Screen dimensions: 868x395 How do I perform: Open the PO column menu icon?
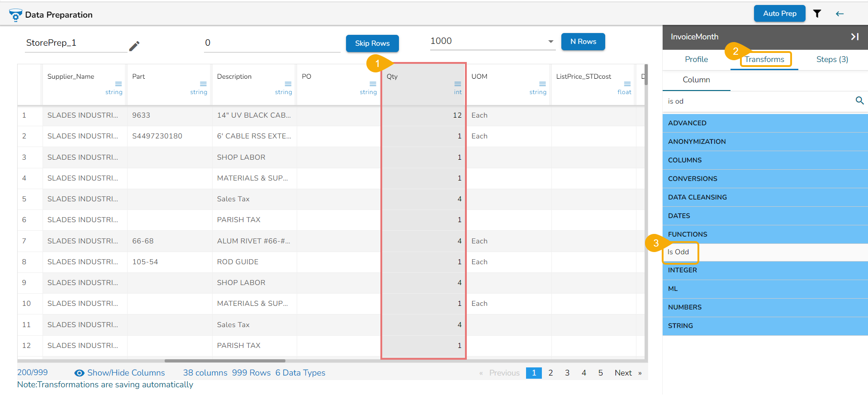(x=373, y=84)
